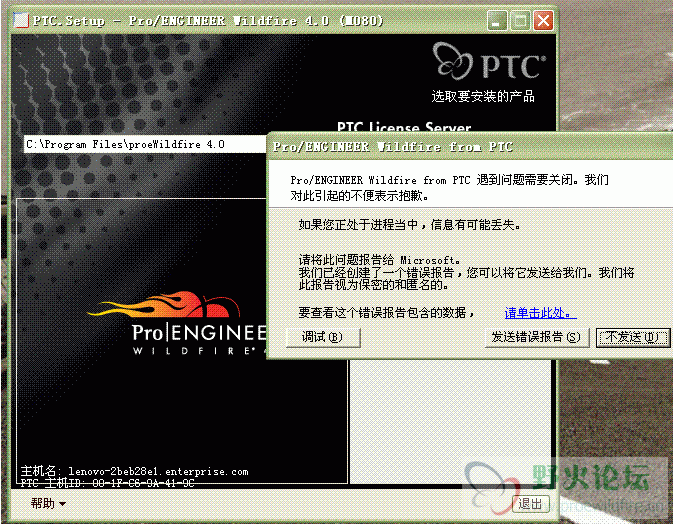
Task: Click the PTC 主机ID 00-1F-C6-9A-41-9C text
Action: [x=108, y=483]
